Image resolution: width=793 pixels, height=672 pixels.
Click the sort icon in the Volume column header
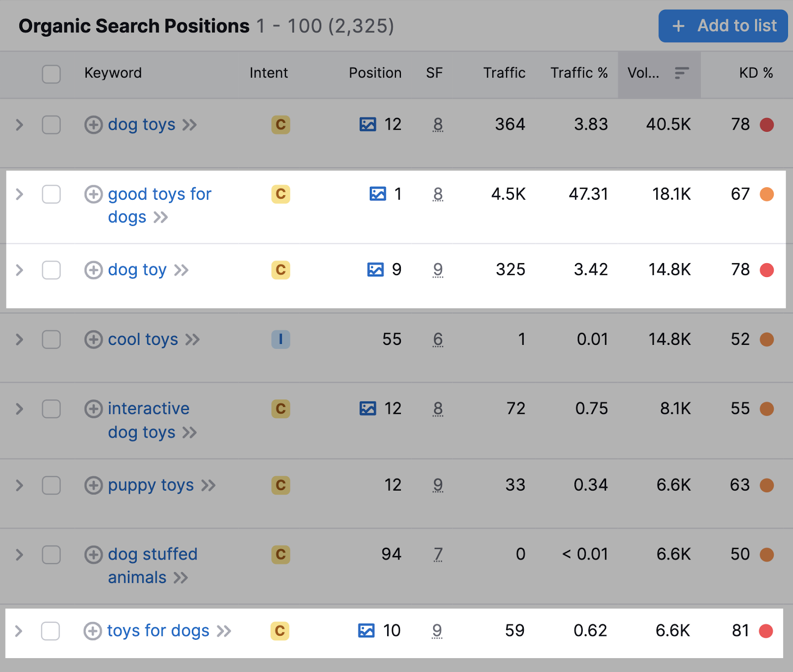pyautogui.click(x=681, y=73)
